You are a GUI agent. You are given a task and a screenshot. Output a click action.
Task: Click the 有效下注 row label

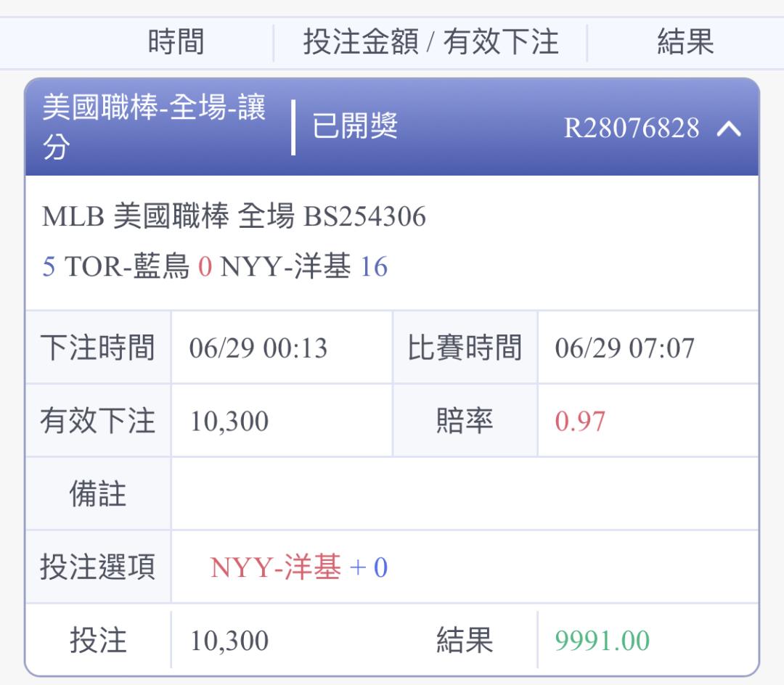tap(98, 420)
